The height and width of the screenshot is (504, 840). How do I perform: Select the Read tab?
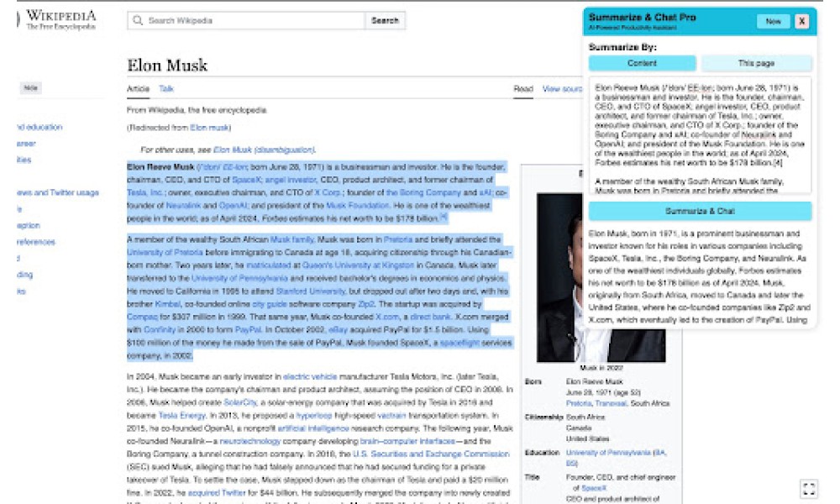pyautogui.click(x=522, y=89)
